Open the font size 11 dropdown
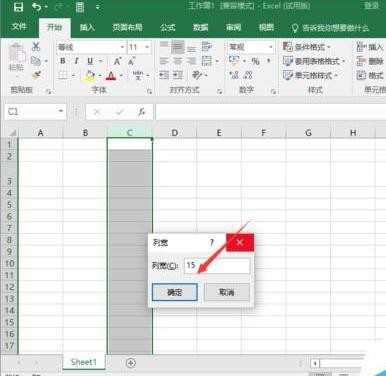 147,47
